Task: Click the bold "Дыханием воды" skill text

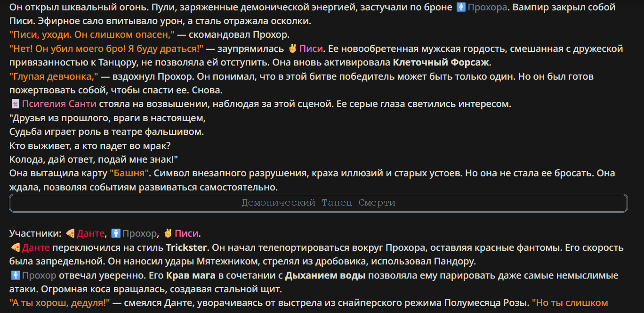Action: point(325,275)
